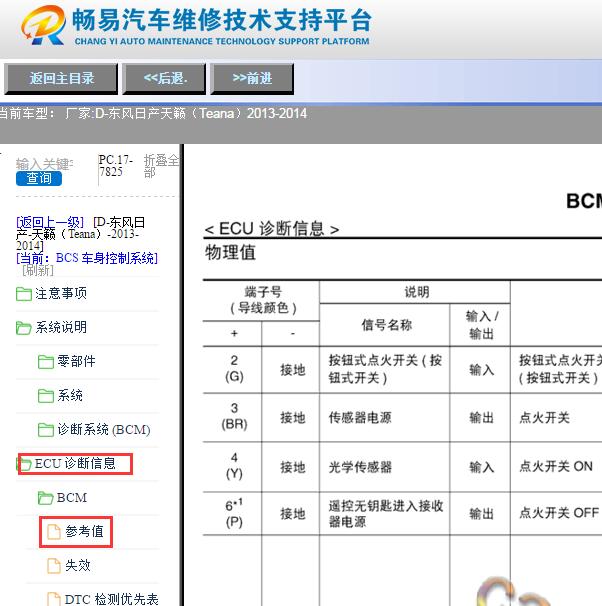Screen dimensions: 602x606
Task: Click the 物理值 heading
Action: [230, 252]
